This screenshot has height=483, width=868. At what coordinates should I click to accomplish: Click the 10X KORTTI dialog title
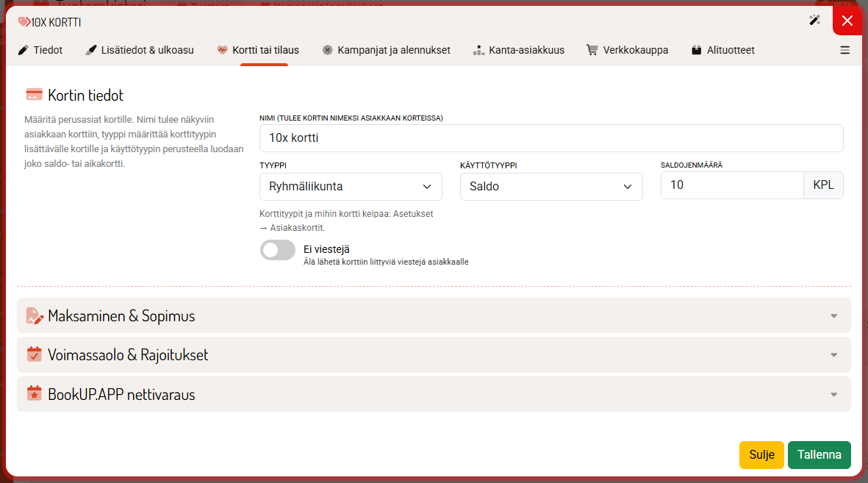56,22
